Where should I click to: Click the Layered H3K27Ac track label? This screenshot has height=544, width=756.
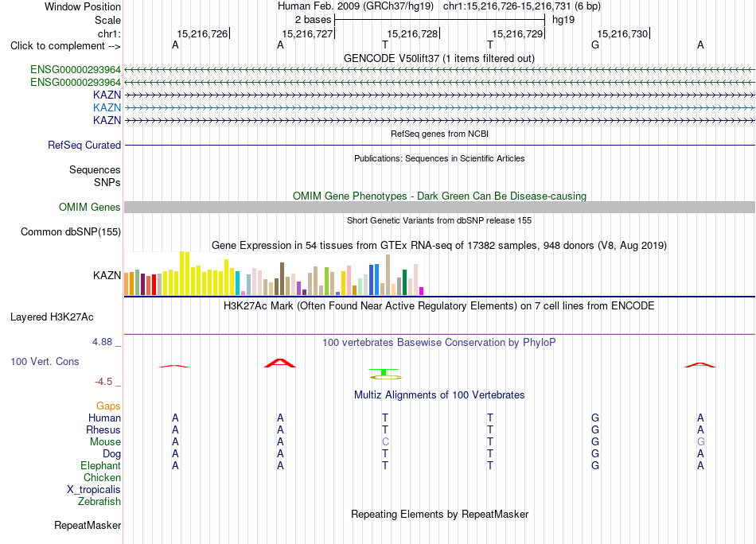pos(52,317)
